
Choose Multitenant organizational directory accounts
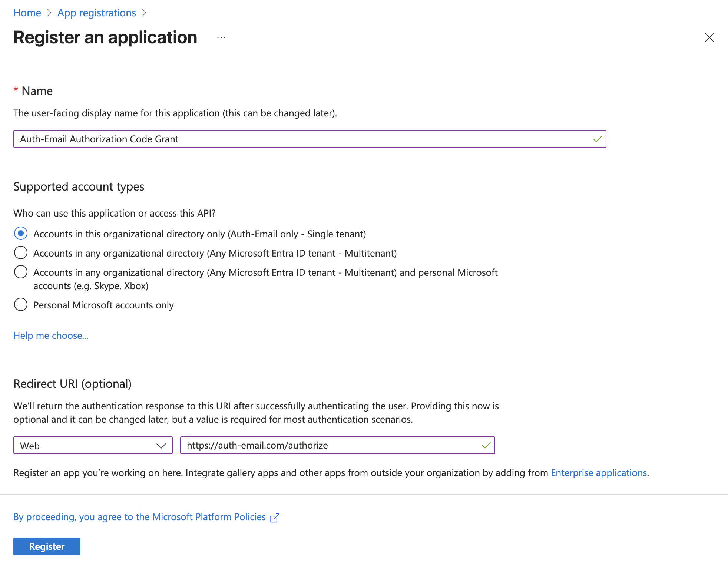point(21,252)
